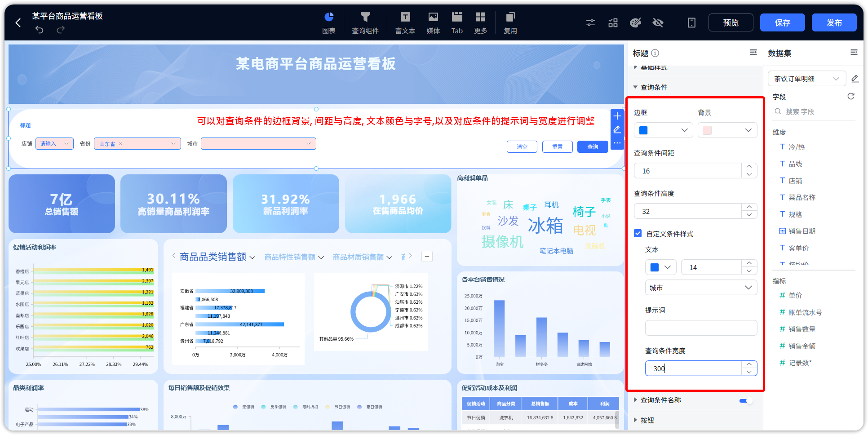Click the 提示词 input field
868x435 pixels.
pyautogui.click(x=701, y=328)
